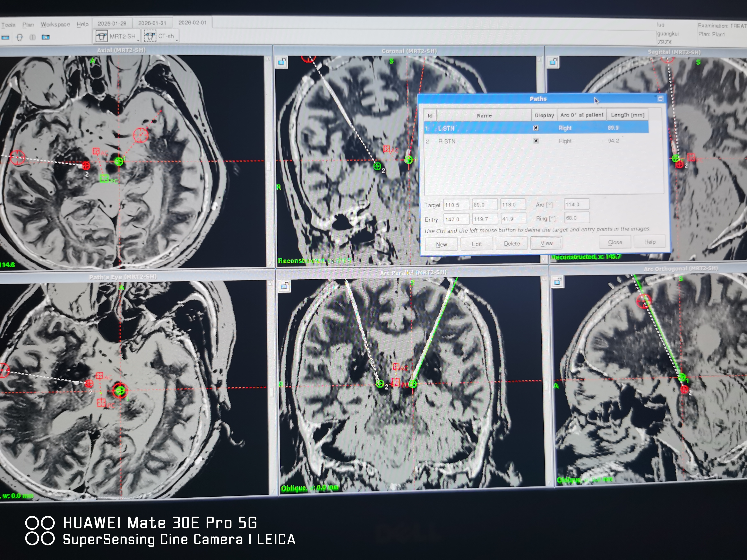
Task: Toggle the Arc Orthogonal view lock icon
Action: point(558,281)
